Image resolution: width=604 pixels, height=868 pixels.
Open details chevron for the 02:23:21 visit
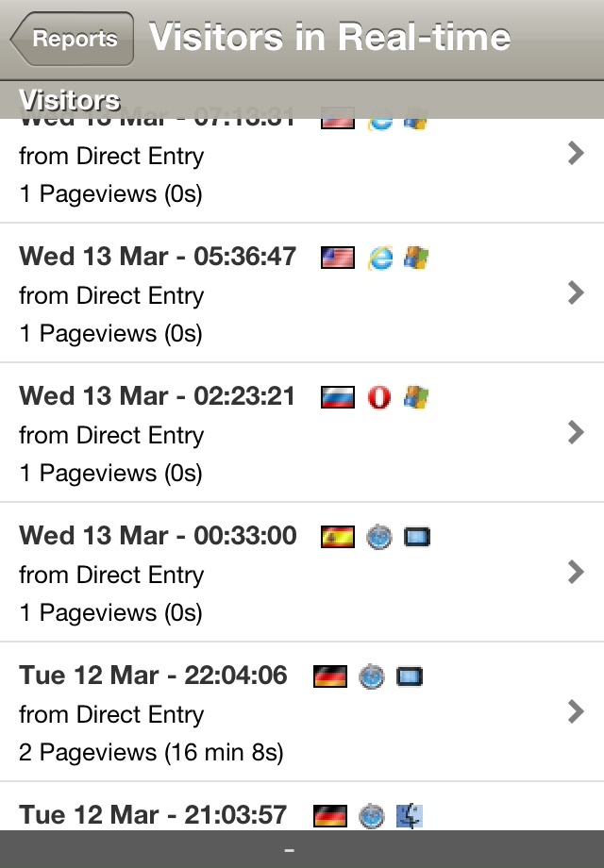pyautogui.click(x=576, y=432)
